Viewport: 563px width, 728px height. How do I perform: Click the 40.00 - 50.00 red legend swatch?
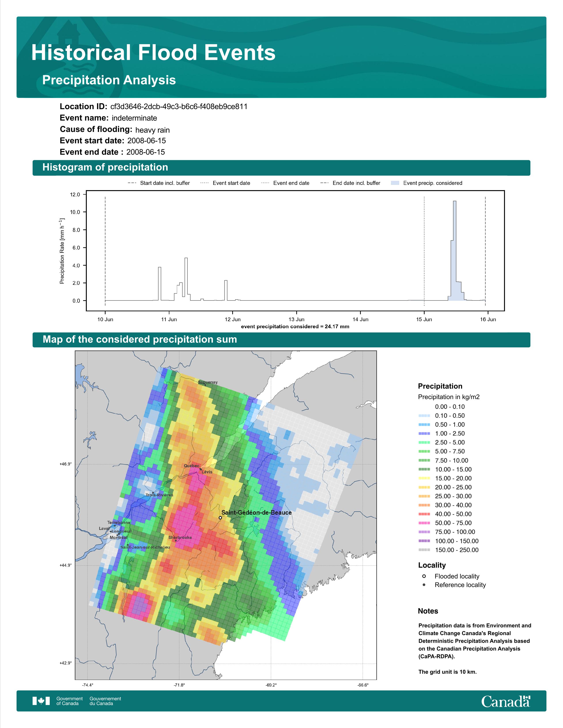tap(424, 514)
